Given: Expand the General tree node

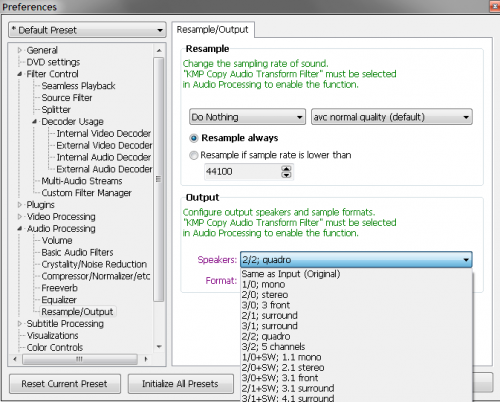Looking at the screenshot, I should point(20,50).
